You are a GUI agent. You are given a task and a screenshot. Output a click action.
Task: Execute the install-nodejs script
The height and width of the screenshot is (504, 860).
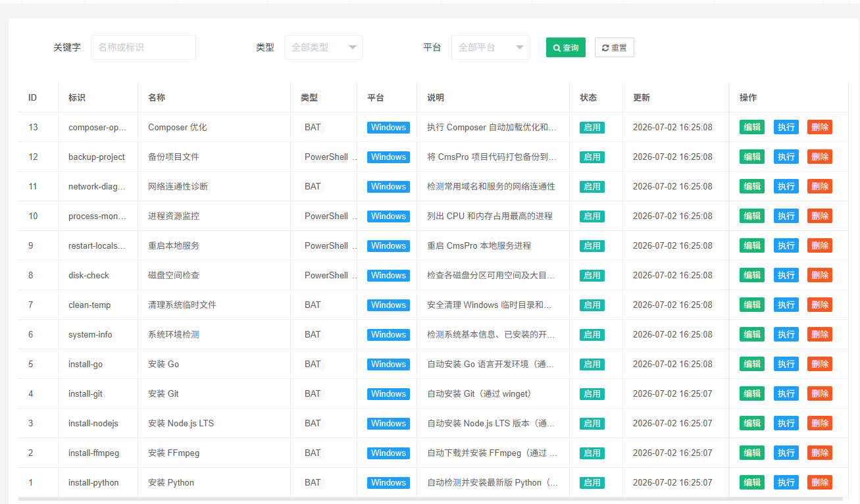tap(786, 423)
